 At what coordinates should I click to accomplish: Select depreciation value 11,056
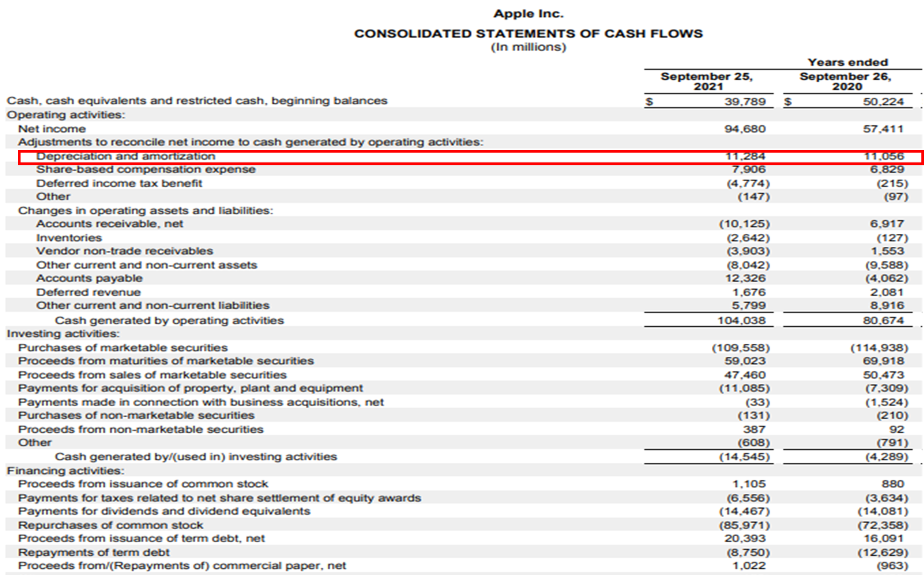(884, 156)
